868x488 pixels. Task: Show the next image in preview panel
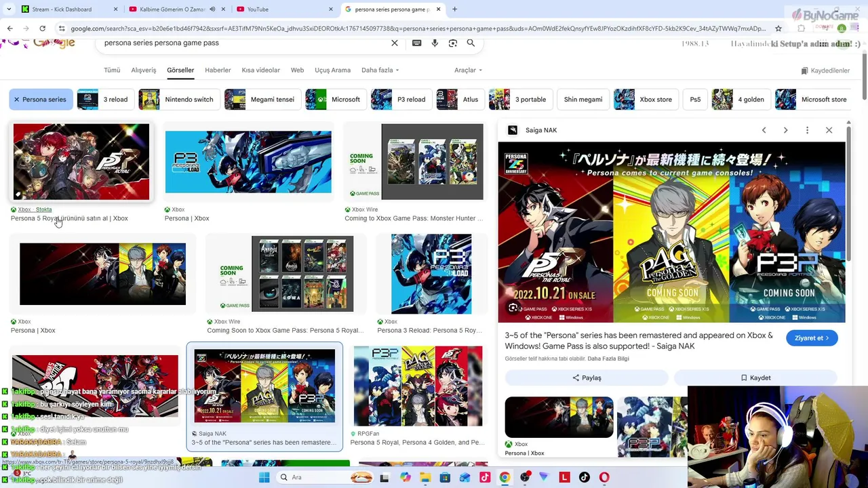[x=785, y=130]
